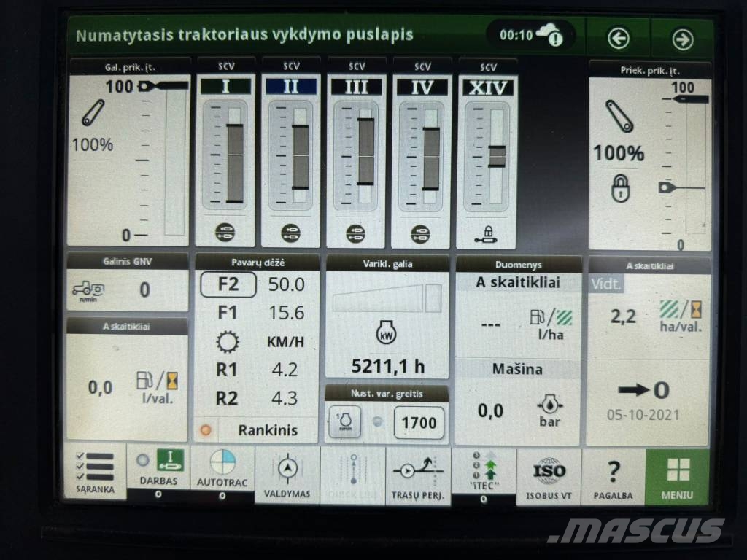Screen dimensions: 747x560
Task: Tap the 2,2 area rate value
Action: pyautogui.click(x=623, y=316)
